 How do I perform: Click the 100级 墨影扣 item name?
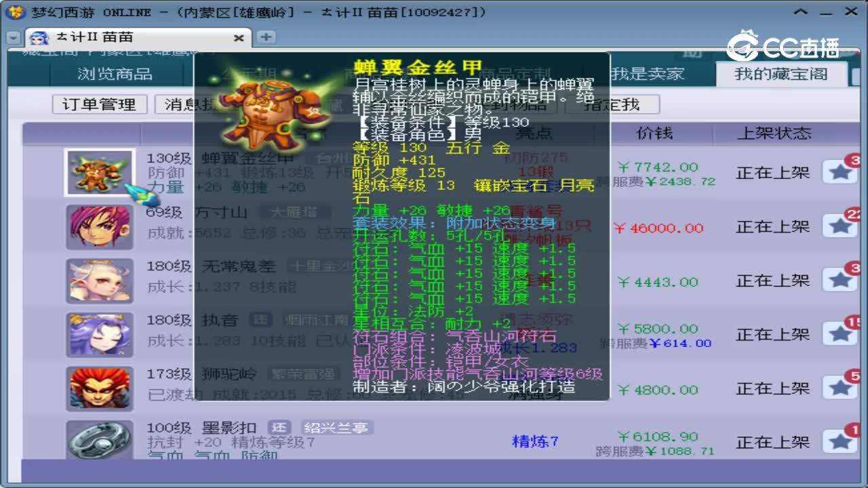202,428
